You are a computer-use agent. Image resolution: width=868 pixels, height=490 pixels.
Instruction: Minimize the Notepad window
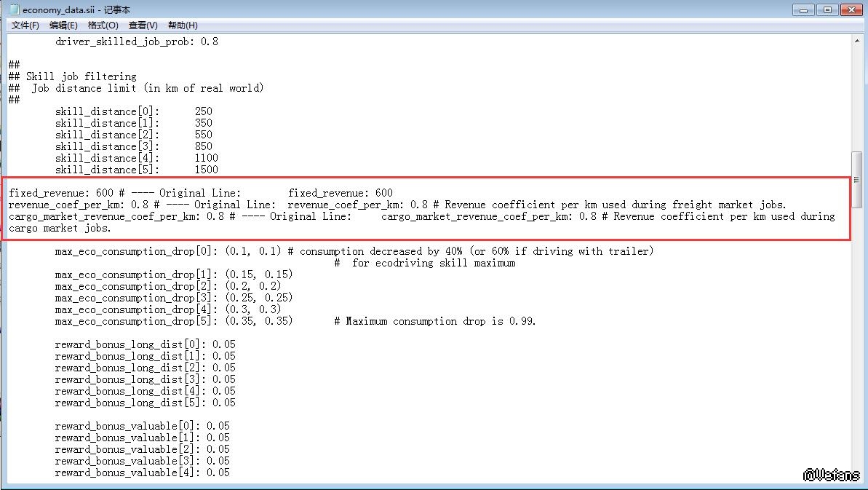click(x=804, y=9)
